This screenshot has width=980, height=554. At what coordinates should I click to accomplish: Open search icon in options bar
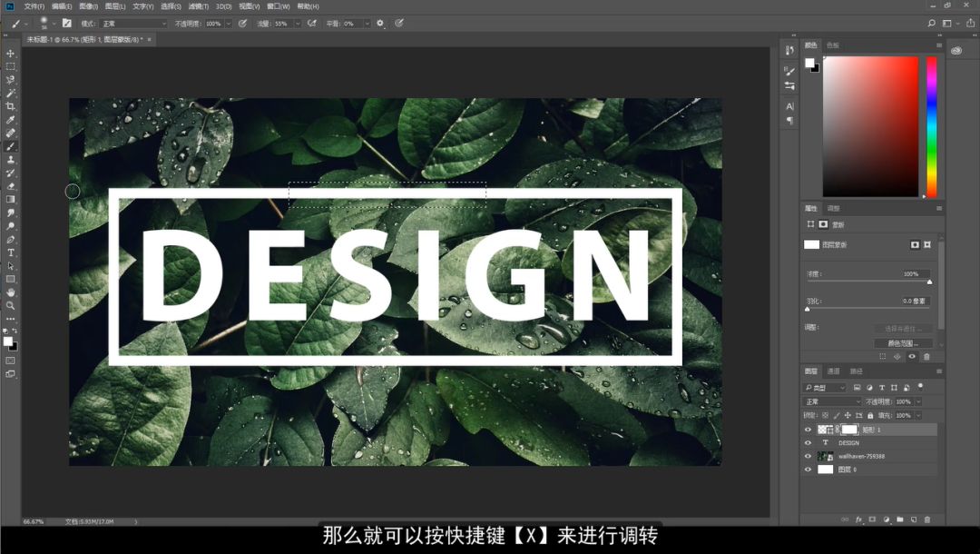click(x=931, y=23)
